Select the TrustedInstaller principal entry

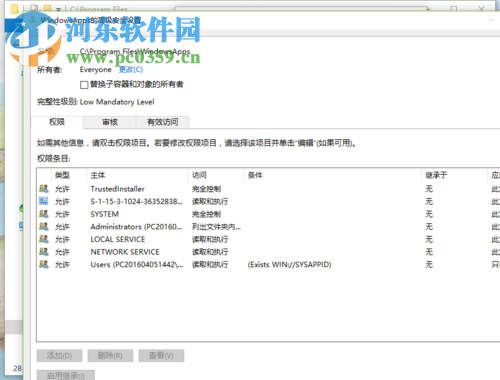pyautogui.click(x=117, y=189)
